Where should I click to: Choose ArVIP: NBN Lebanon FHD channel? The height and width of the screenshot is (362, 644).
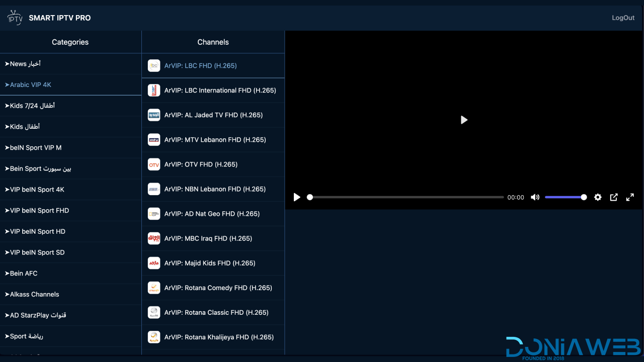click(213, 189)
